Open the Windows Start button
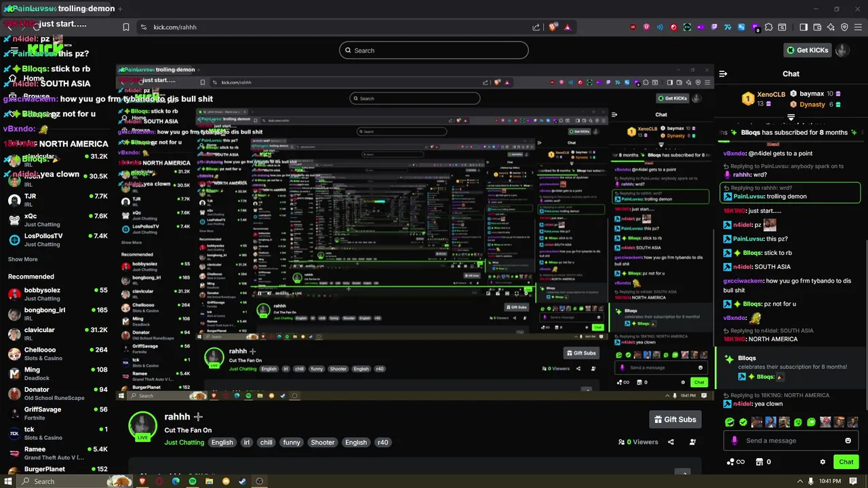This screenshot has height=488, width=868. tap(8, 481)
